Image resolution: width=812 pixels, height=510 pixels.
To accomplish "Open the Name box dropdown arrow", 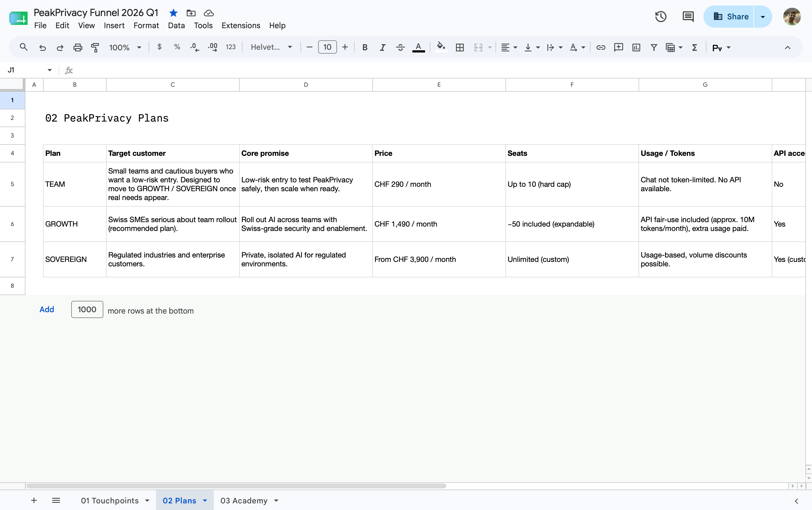I will coord(49,70).
